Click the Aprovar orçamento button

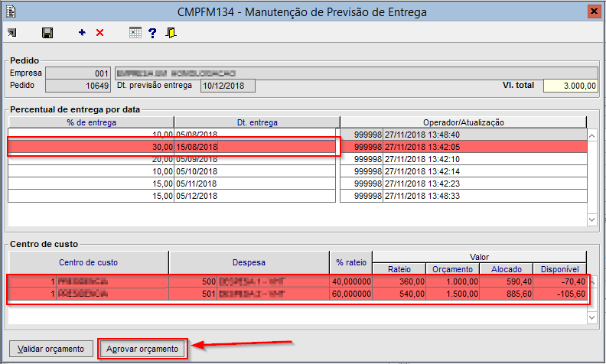pyautogui.click(x=142, y=349)
